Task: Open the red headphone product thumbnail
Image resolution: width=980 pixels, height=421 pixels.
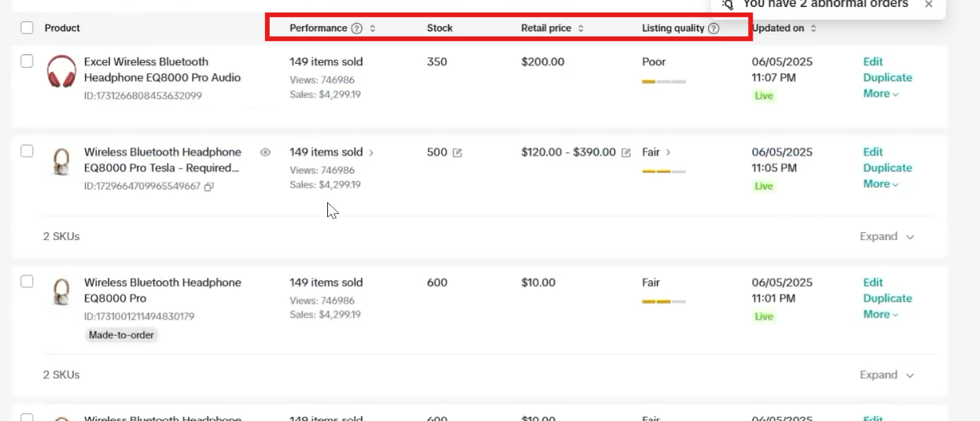Action: pyautogui.click(x=61, y=71)
